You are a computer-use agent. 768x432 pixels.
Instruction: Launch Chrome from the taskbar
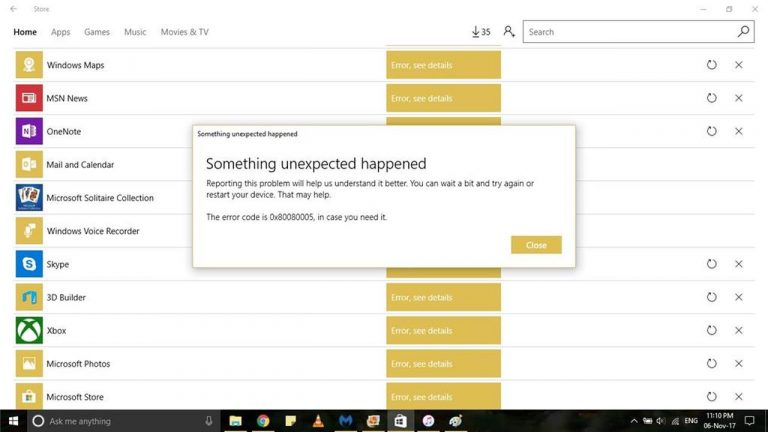coord(263,421)
